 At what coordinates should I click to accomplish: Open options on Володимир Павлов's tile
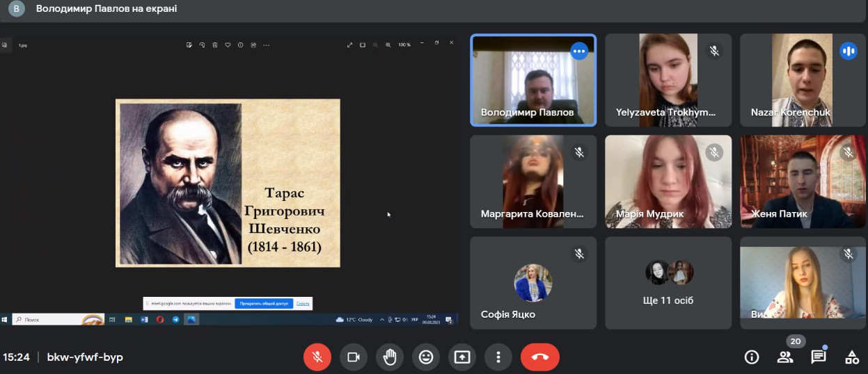coord(579,51)
